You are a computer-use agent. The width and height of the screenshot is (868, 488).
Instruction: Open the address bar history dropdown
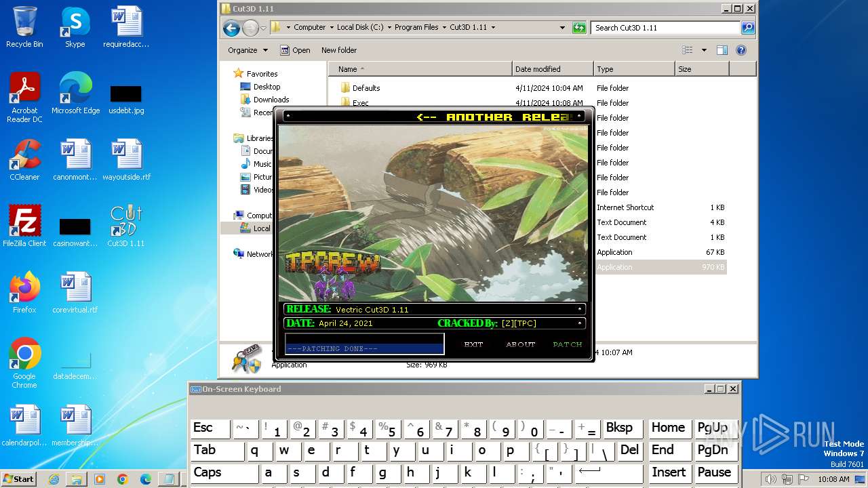[562, 28]
